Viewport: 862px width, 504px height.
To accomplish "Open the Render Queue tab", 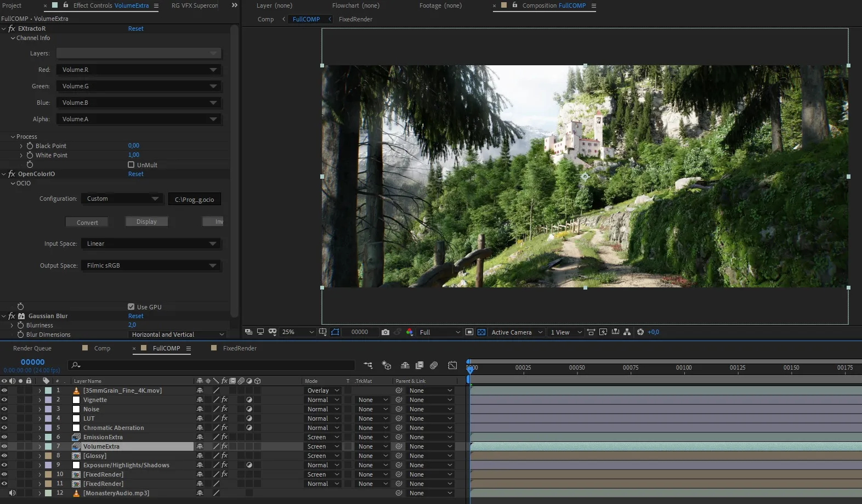I will (32, 348).
